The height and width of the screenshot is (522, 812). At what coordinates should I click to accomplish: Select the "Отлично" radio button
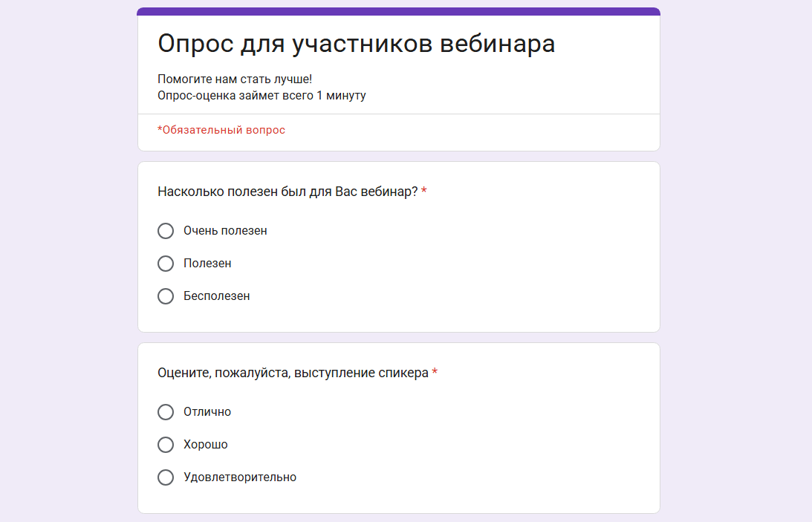tap(166, 412)
